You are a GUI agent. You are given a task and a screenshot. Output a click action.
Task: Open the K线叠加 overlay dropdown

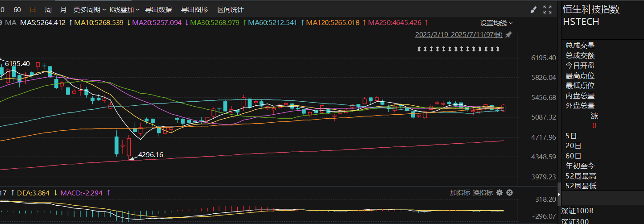[124, 9]
